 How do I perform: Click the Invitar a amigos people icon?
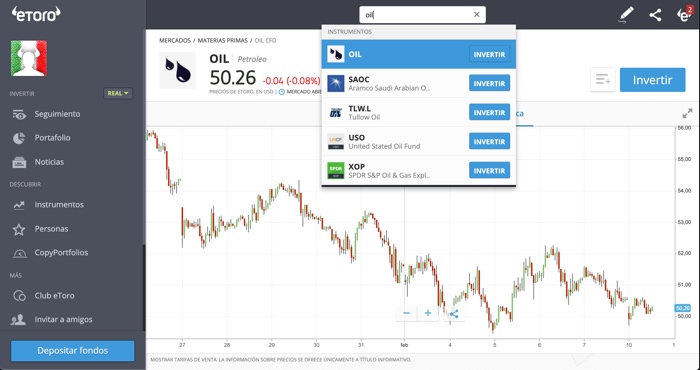18,320
